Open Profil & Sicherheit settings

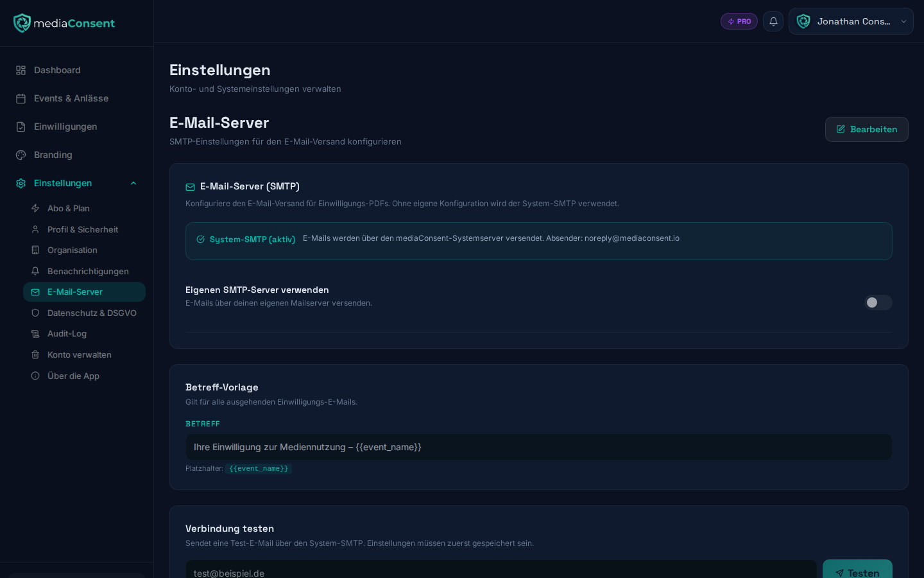84,229
